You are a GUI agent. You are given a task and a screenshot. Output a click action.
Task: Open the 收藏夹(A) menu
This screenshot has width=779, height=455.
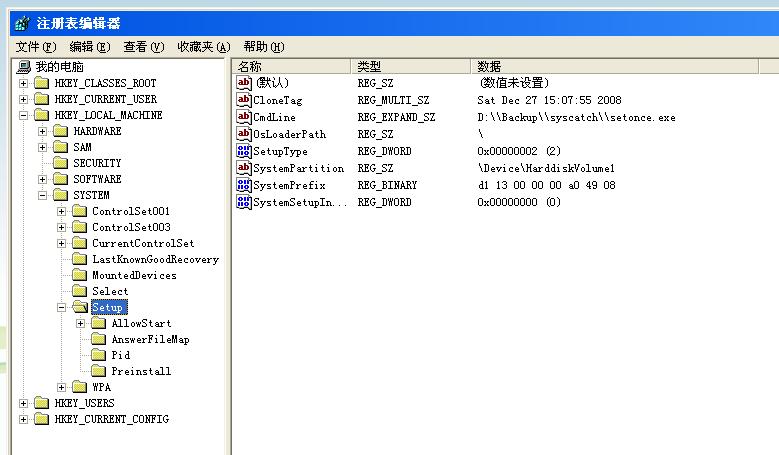click(x=204, y=47)
